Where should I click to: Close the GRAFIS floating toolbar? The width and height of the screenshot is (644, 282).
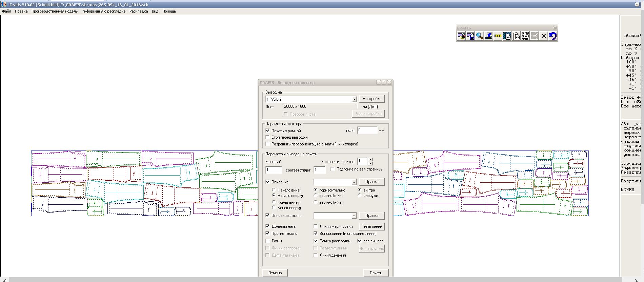point(555,28)
